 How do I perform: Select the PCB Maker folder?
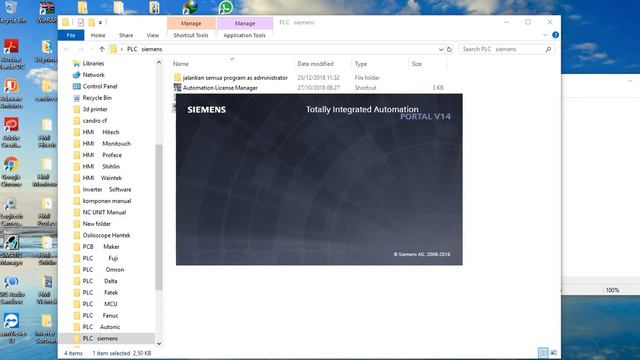(x=100, y=247)
